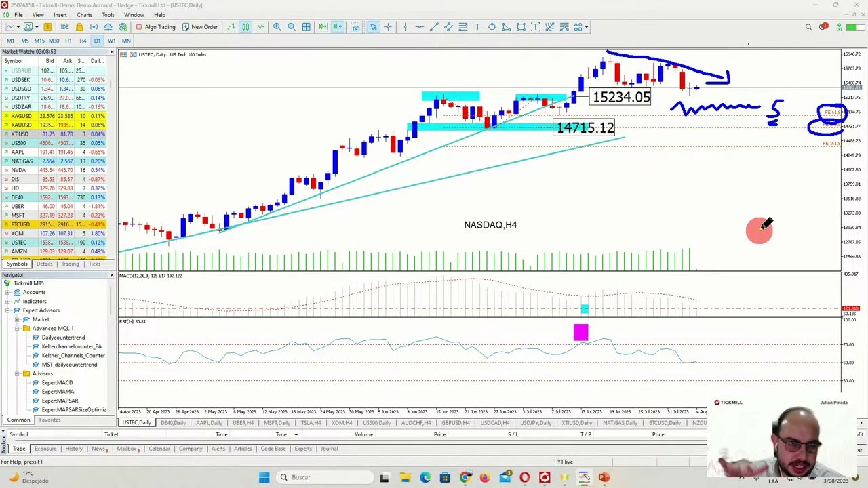Select the Fibonacci retracement tool
Viewport: 868px width, 488px height.
pyautogui.click(x=463, y=27)
